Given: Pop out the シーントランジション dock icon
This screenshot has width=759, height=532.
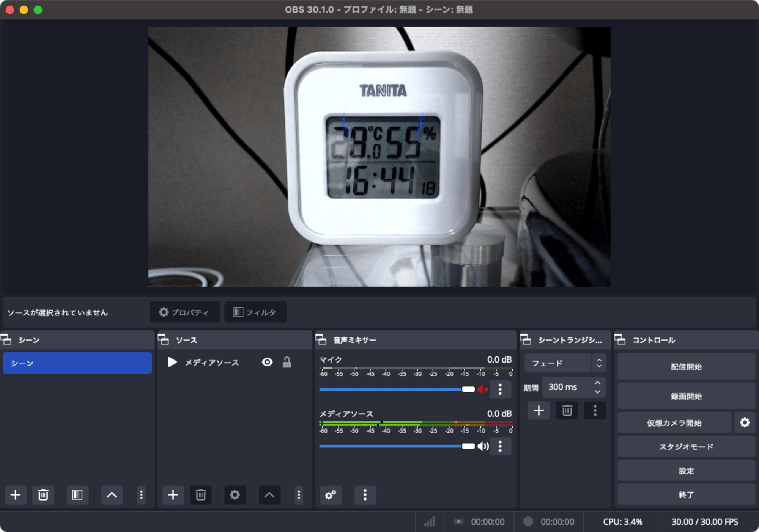Looking at the screenshot, I should tap(526, 340).
